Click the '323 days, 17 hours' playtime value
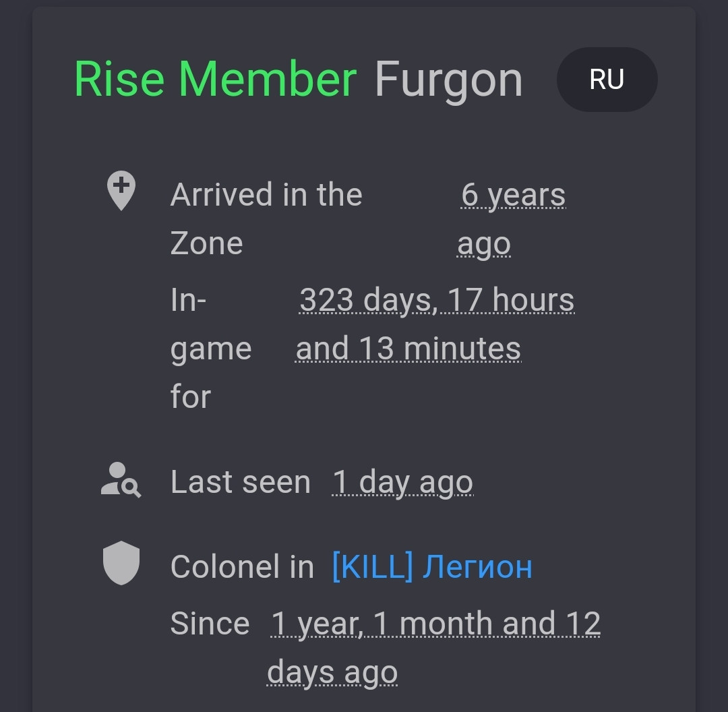Viewport: 728px width, 712px height. pos(436,300)
